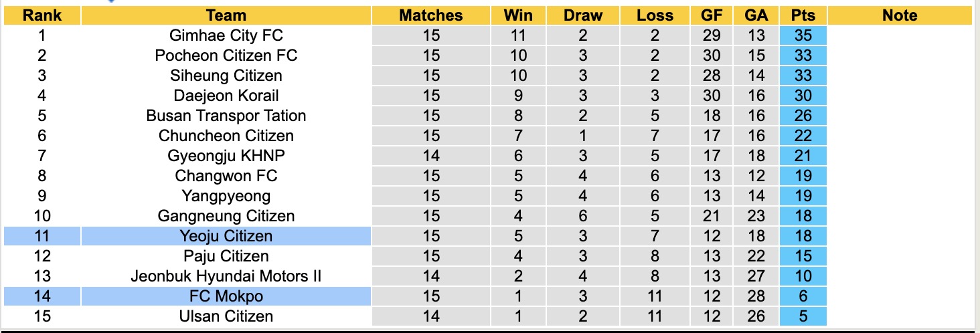Open Jeonbuk Hyundai Motors II team
This screenshot has height=333, width=980.
(x=226, y=276)
